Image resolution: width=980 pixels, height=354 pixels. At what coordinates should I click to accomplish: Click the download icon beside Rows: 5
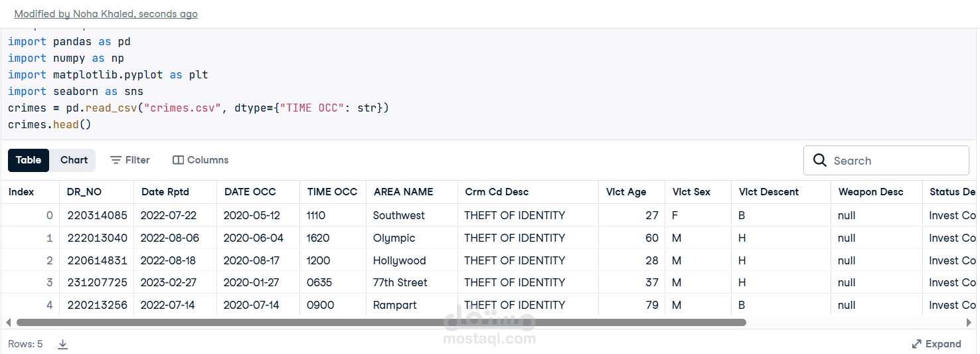63,344
